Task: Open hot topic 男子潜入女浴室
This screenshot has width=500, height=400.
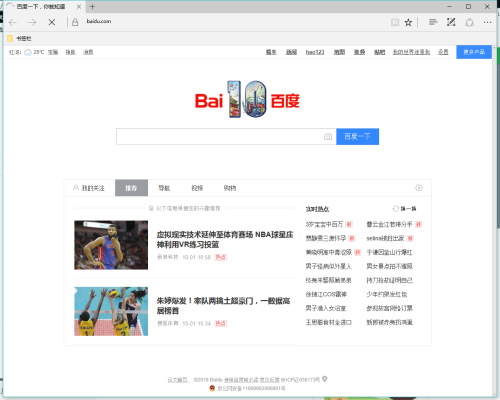Action: [326, 308]
